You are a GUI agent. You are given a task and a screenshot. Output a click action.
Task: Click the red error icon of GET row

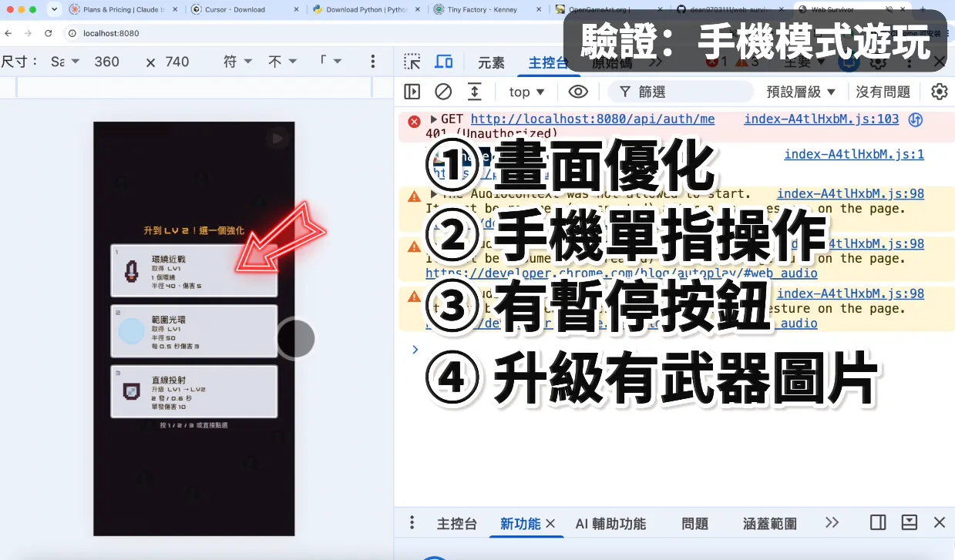click(414, 121)
